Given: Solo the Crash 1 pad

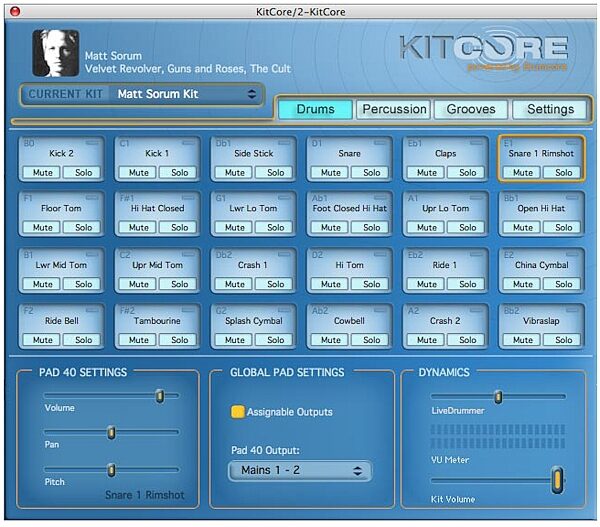Looking at the screenshot, I should pyautogui.click(x=276, y=284).
